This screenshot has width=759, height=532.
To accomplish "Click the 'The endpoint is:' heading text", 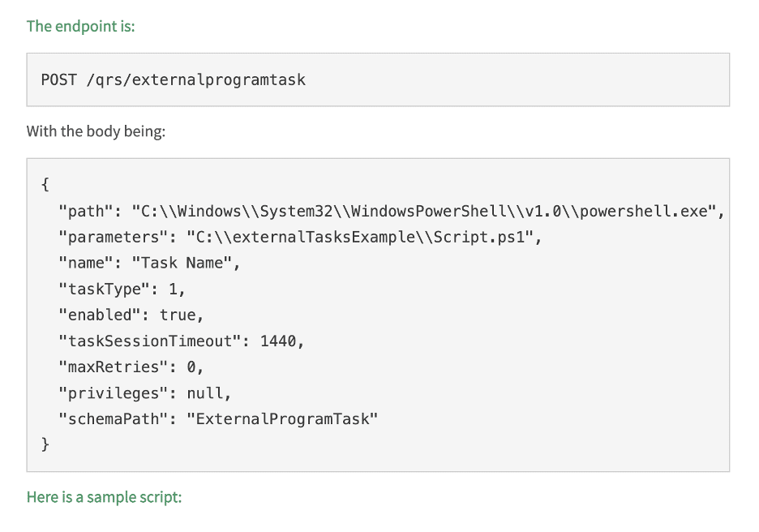I will tap(80, 26).
